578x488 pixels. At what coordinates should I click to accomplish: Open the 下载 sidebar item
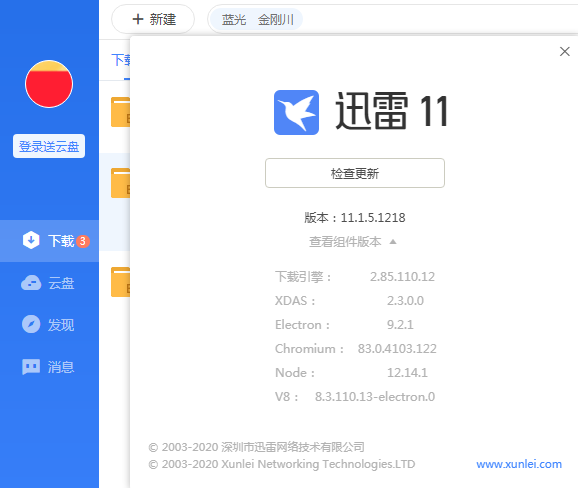49,241
